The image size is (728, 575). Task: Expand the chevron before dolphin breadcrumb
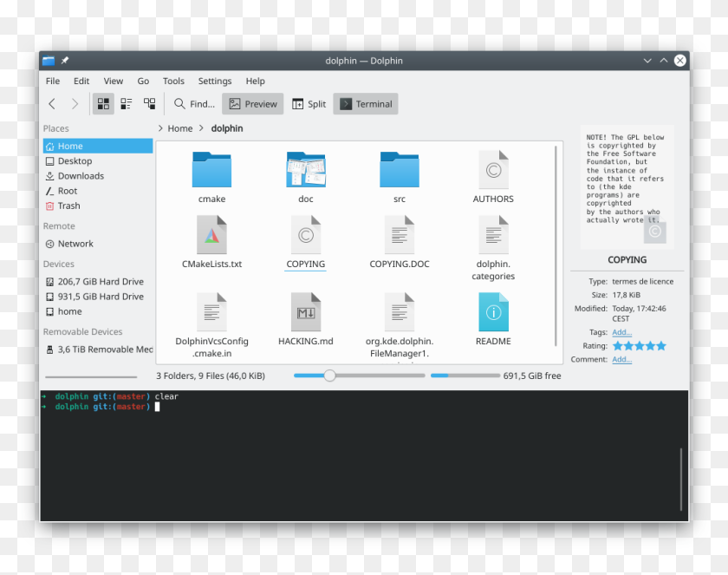[201, 128]
